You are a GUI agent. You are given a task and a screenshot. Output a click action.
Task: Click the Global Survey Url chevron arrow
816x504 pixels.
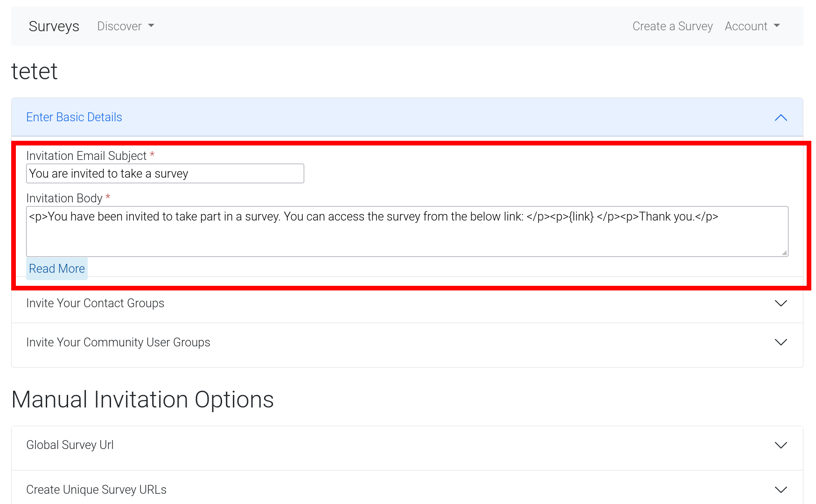pos(781,445)
